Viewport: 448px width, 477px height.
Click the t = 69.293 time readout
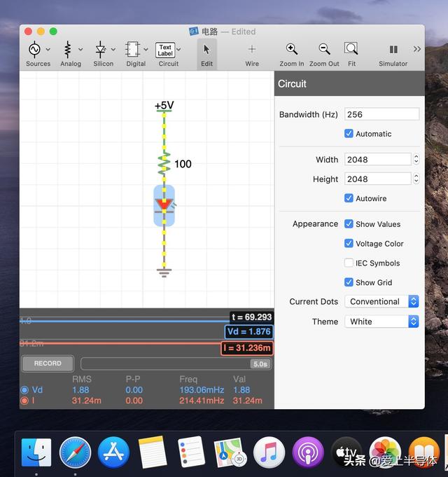[252, 317]
